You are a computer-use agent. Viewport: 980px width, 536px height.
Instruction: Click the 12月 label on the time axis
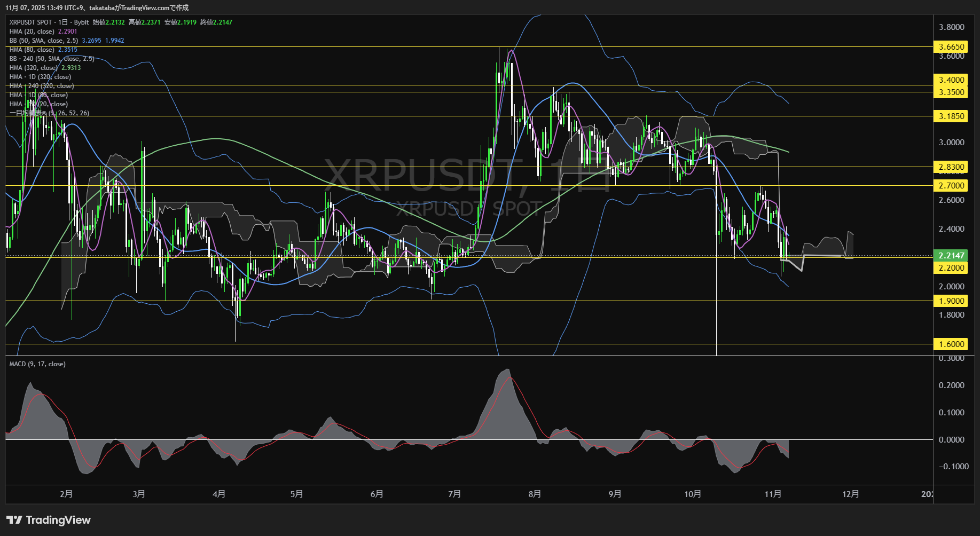851,494
